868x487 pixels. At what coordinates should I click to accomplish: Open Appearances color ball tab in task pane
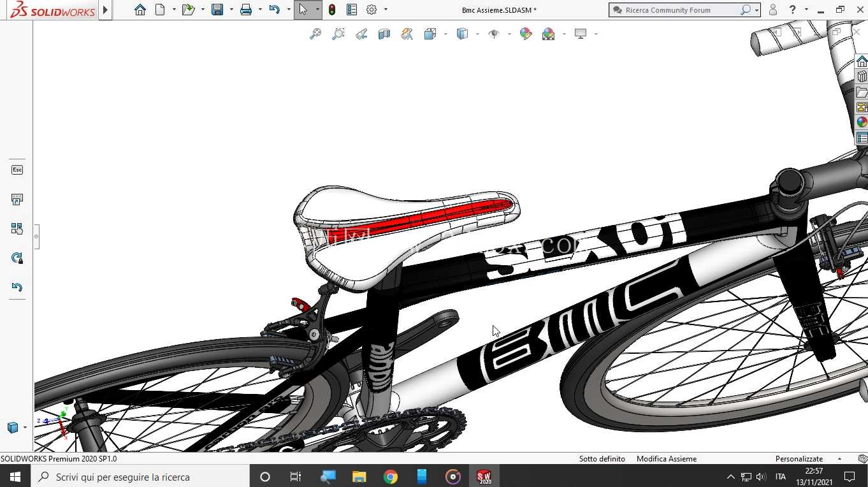pos(862,122)
